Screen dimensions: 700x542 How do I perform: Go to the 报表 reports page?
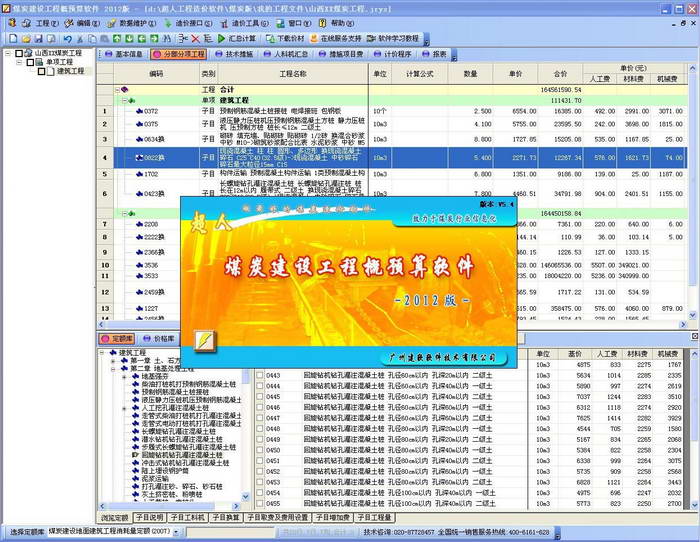pos(439,54)
